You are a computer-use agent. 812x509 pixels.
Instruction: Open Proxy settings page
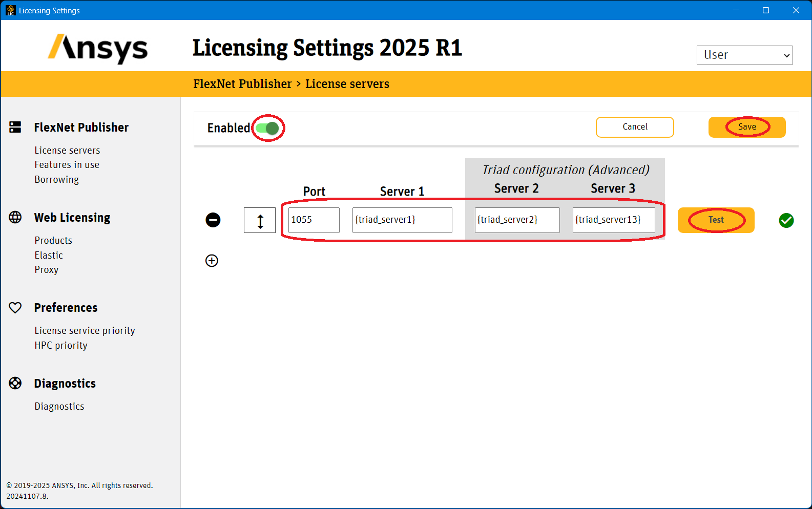(47, 269)
